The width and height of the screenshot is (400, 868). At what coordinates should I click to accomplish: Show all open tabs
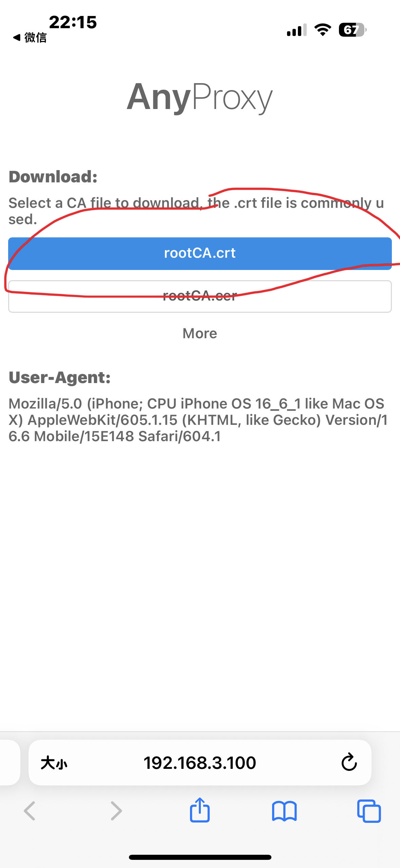tap(369, 811)
